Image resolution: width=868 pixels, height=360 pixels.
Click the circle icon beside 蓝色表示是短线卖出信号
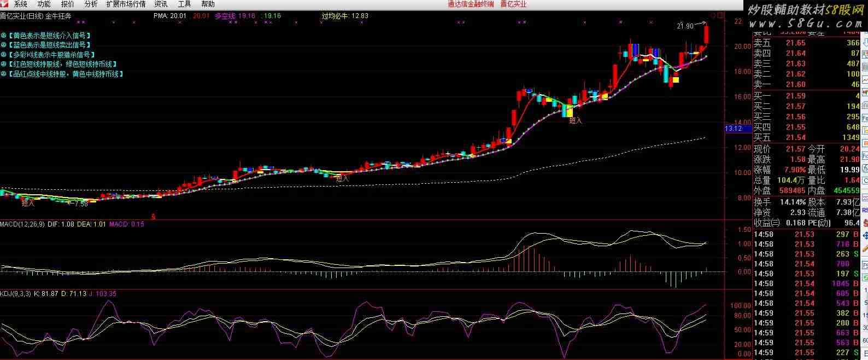tap(3, 45)
